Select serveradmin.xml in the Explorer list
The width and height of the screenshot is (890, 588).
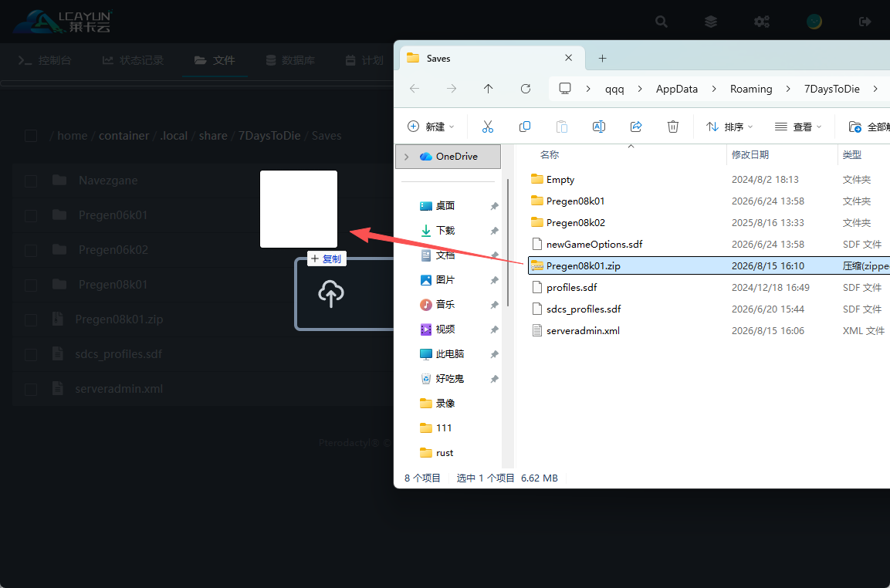(583, 330)
